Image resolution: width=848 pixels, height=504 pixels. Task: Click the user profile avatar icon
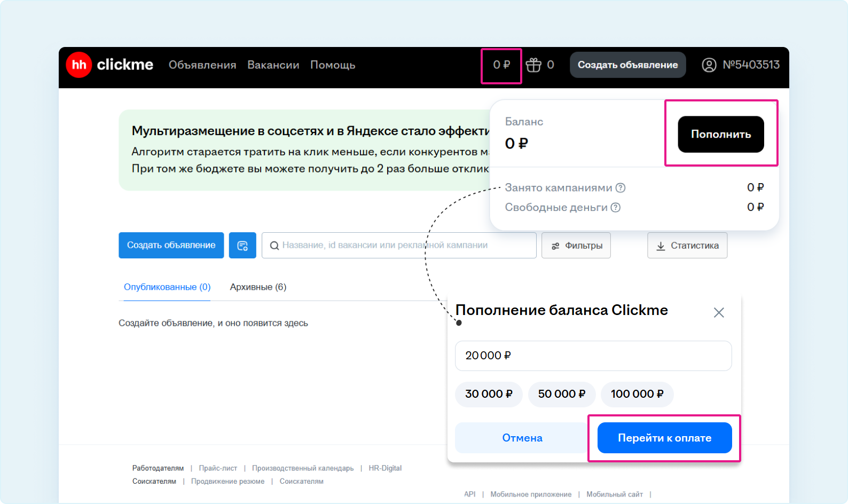coord(709,65)
